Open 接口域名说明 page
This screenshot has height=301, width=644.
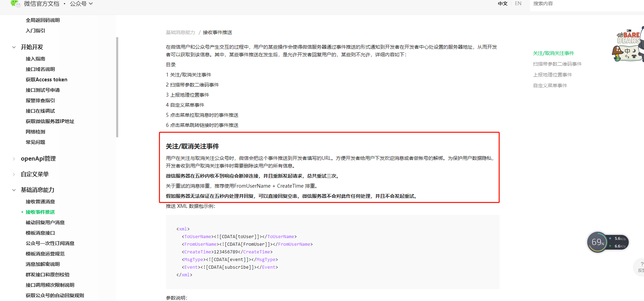pos(40,69)
